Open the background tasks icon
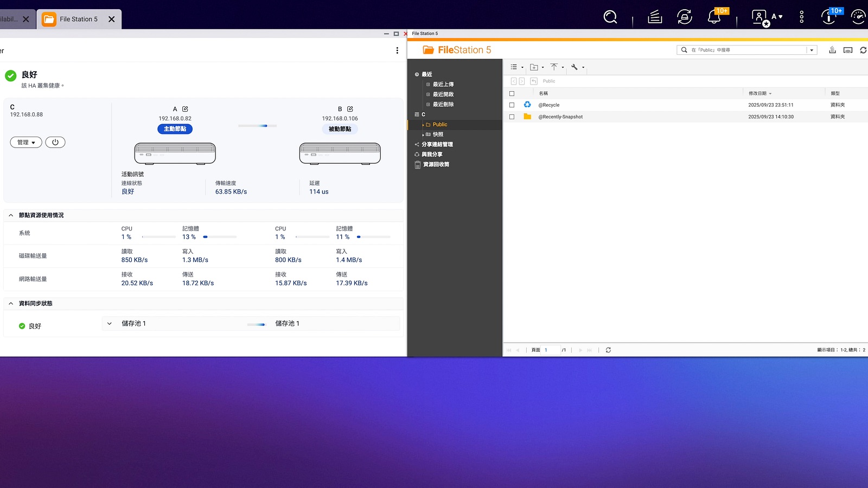868x488 pixels. 655,17
